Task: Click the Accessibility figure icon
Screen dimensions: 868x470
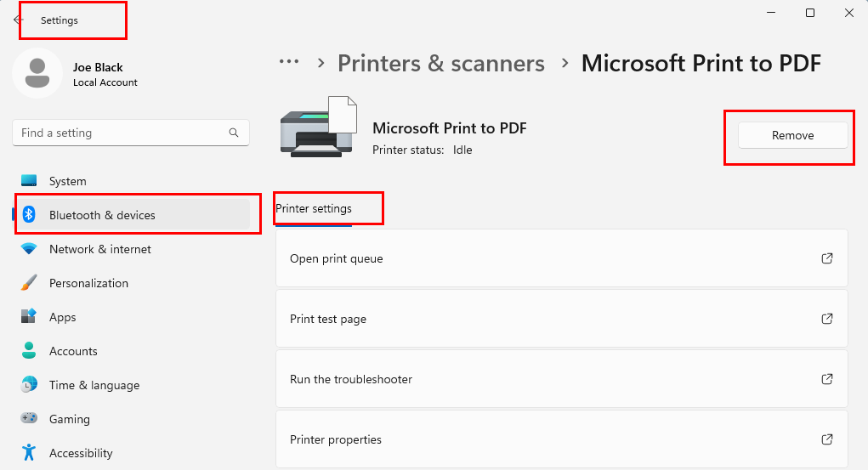Action: pyautogui.click(x=29, y=453)
